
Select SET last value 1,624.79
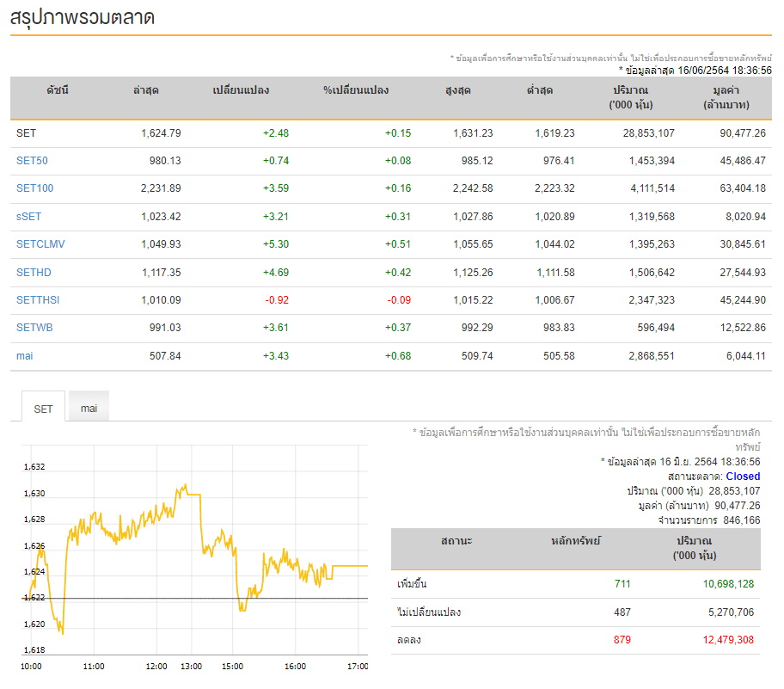point(161,133)
